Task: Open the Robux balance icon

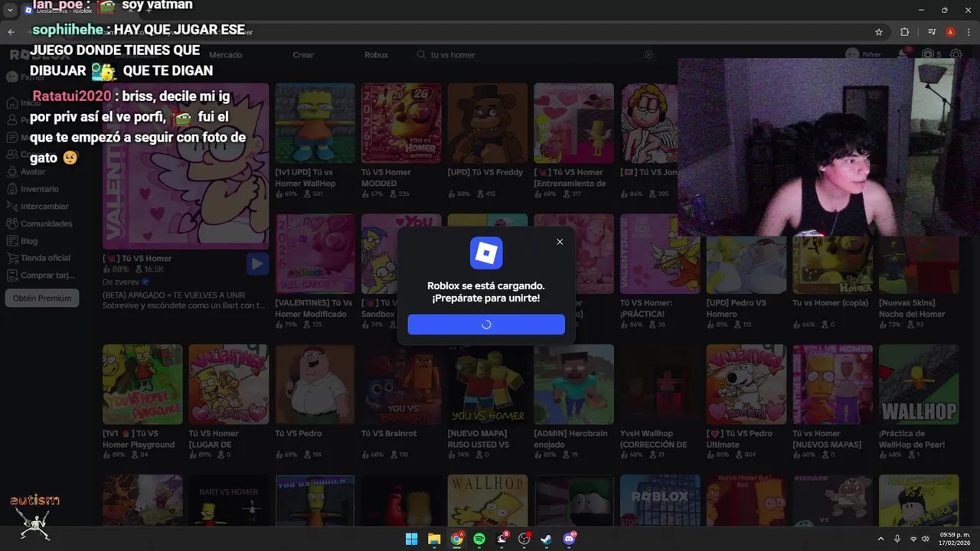Action: (928, 55)
